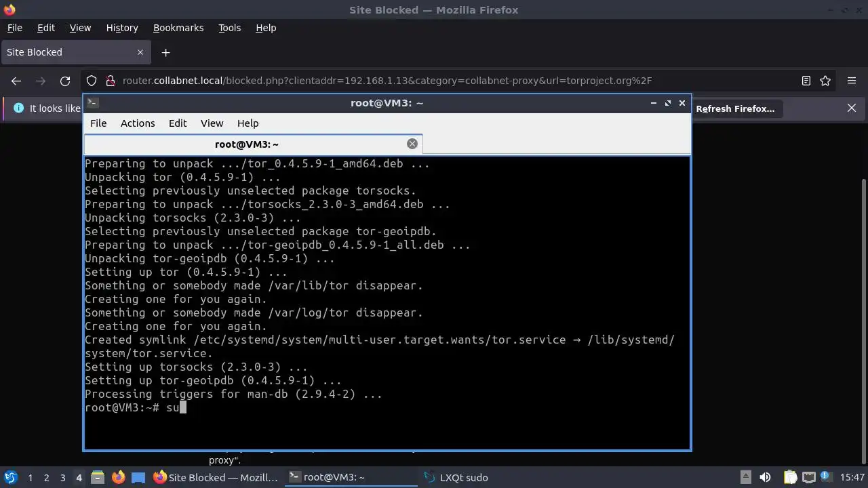Image resolution: width=868 pixels, height=488 pixels.
Task: Open the terminal Actions menu
Action: [x=138, y=123]
